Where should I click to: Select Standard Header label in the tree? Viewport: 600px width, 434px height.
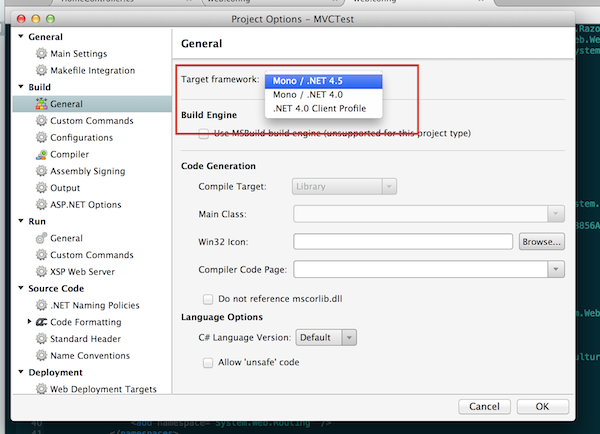tap(85, 339)
